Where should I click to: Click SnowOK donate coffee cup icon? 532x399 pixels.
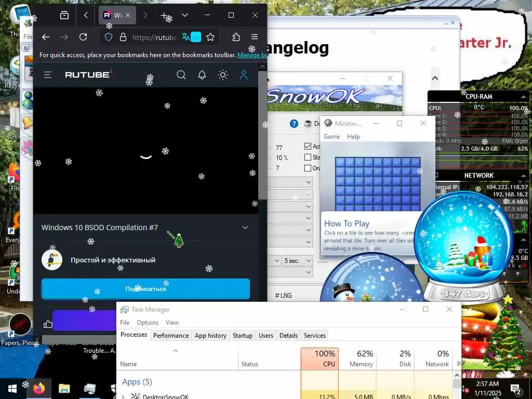point(308,124)
